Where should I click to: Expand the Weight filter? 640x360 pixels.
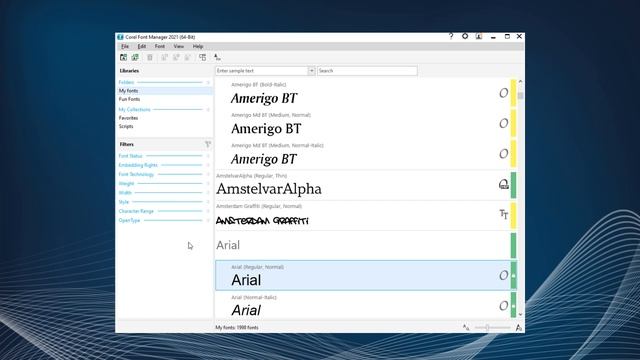(164, 184)
